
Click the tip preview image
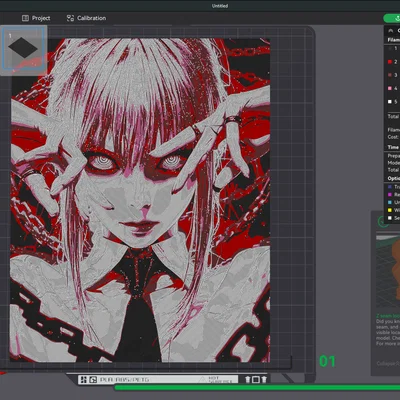coord(388,271)
